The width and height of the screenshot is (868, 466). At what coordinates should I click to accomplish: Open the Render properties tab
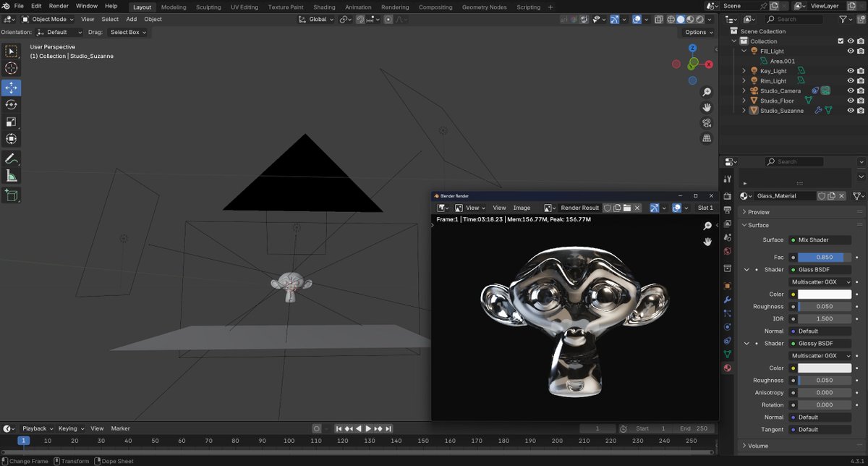728,196
